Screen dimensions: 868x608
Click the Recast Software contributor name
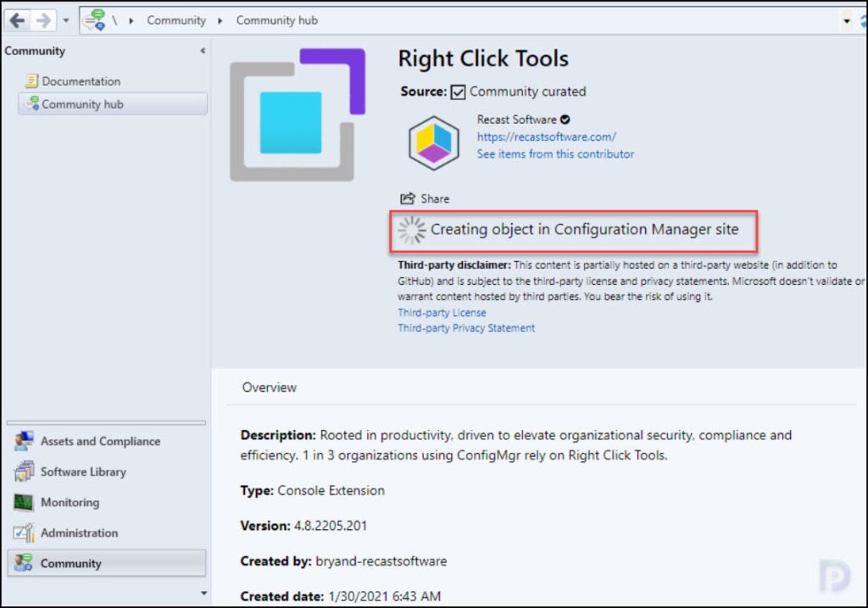tap(516, 120)
